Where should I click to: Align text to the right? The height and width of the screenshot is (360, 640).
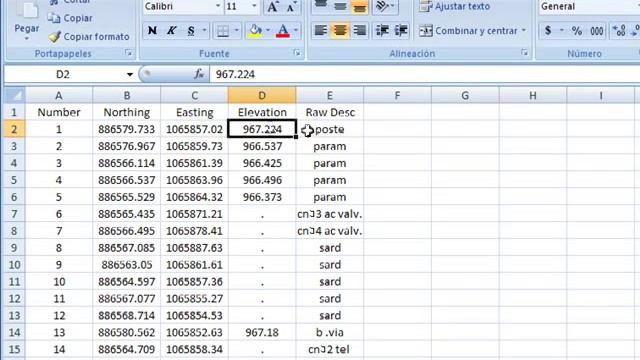click(x=359, y=31)
